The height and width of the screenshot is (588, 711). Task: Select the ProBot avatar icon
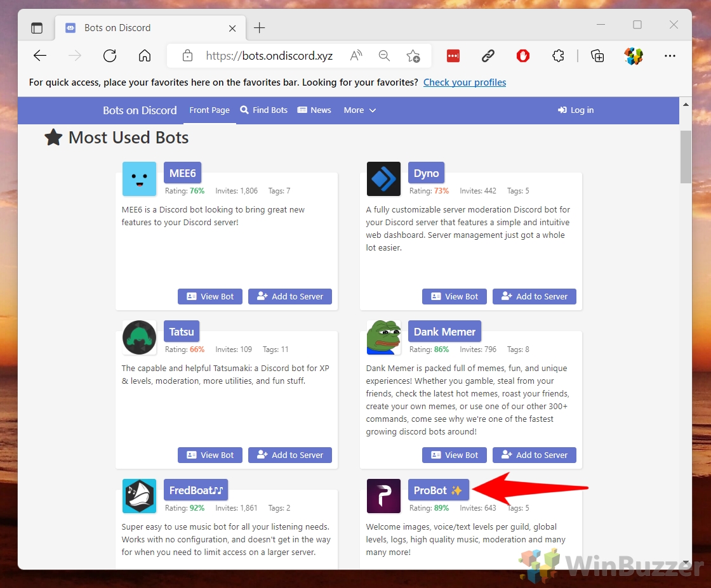[383, 496]
